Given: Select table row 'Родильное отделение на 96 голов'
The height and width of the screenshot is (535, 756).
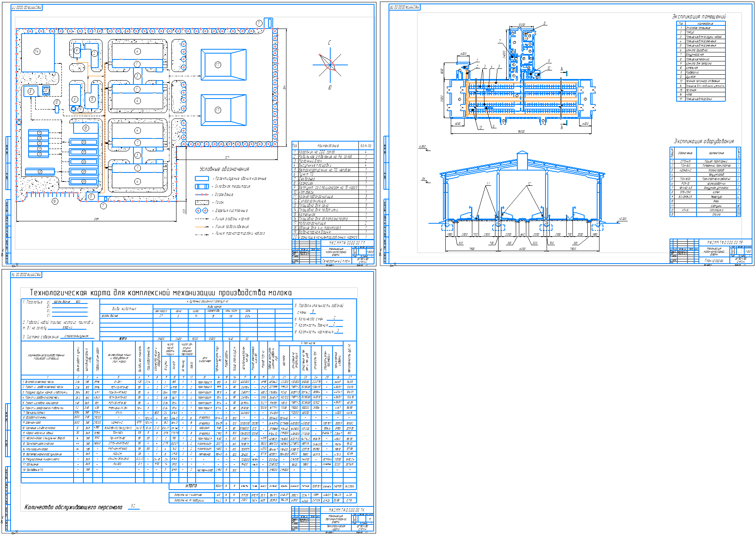Looking at the screenshot, I should pos(333,156).
